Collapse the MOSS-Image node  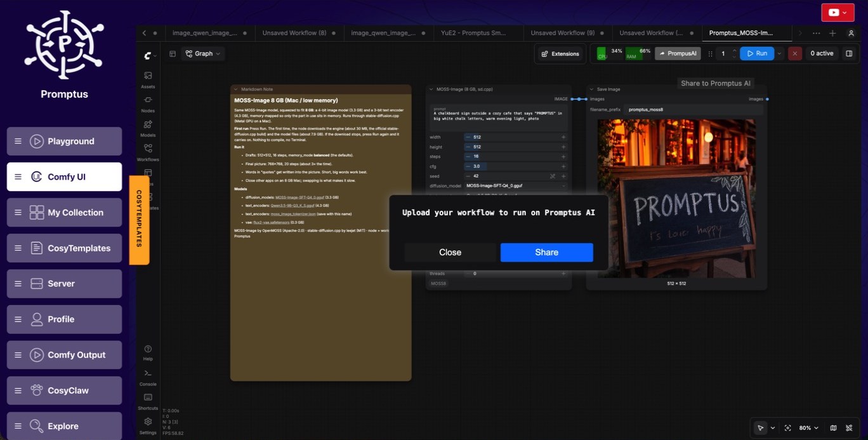point(431,90)
